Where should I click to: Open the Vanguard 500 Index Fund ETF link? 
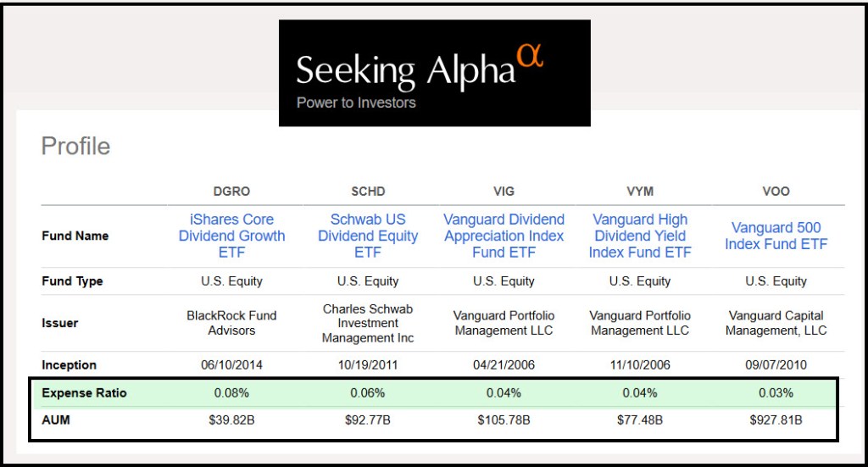point(776,236)
